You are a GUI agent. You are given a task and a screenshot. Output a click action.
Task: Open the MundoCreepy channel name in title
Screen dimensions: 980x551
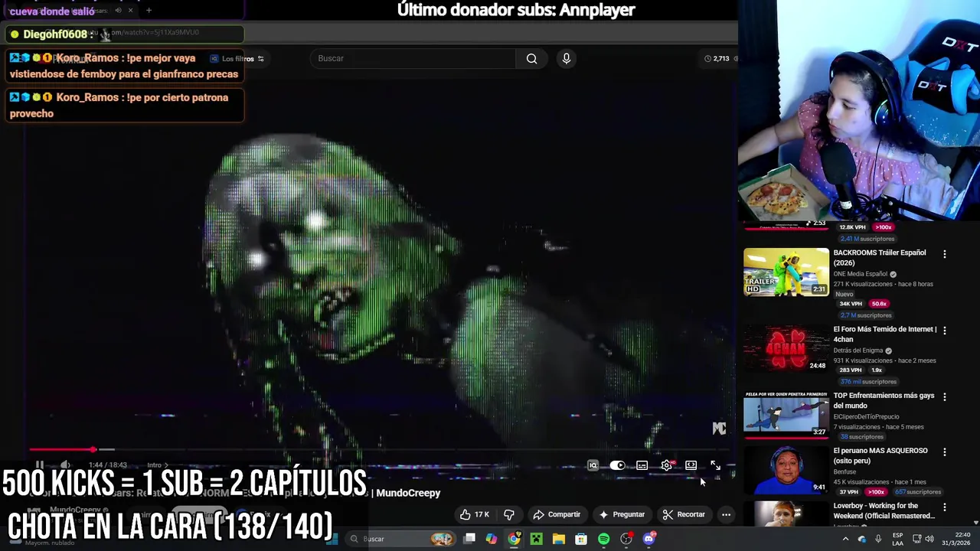click(408, 493)
